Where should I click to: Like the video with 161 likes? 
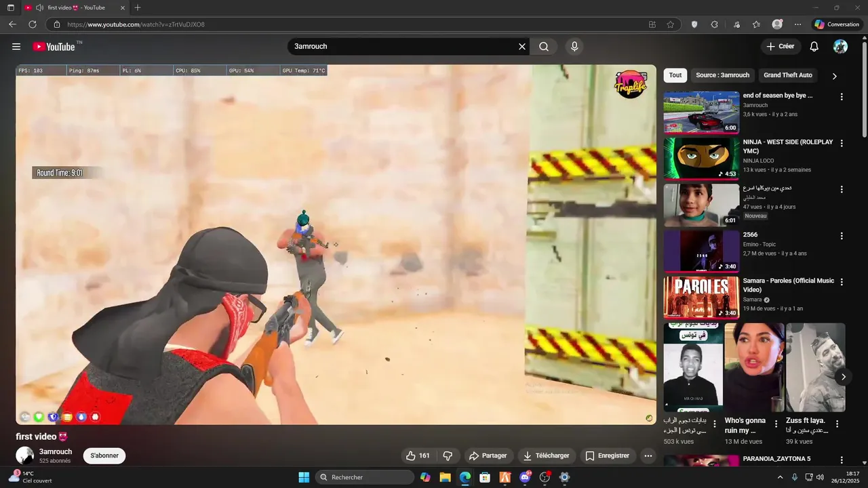[x=418, y=455]
